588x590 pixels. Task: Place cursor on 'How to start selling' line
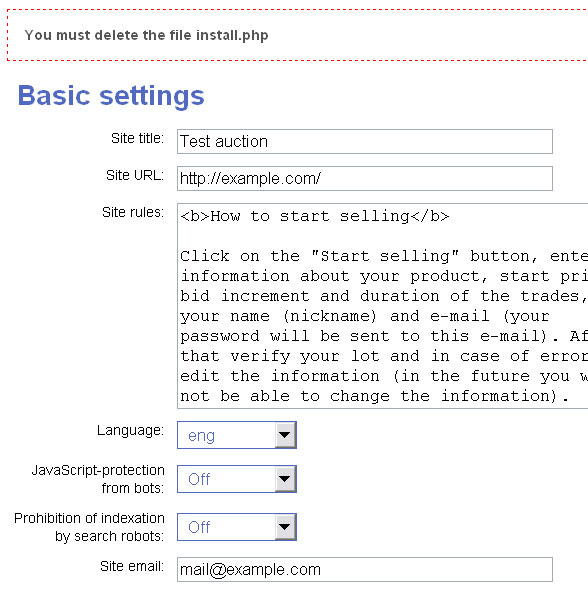(x=315, y=216)
